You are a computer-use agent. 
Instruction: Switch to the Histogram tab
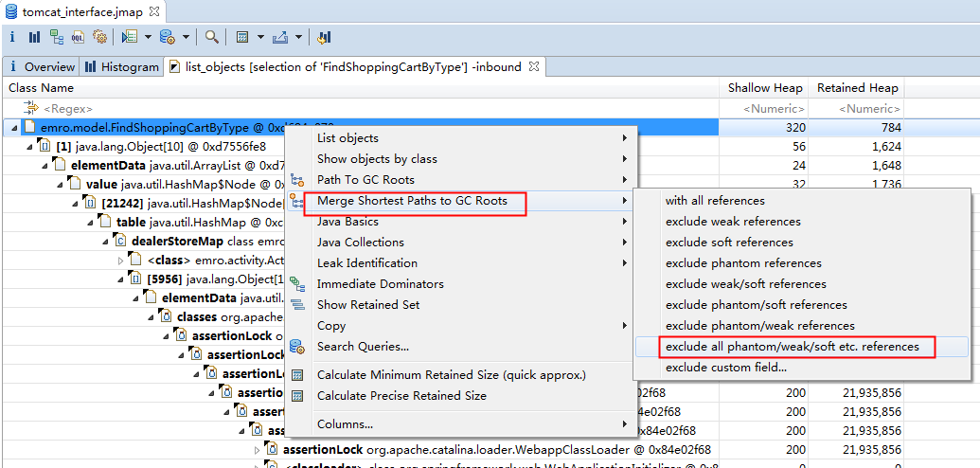122,67
